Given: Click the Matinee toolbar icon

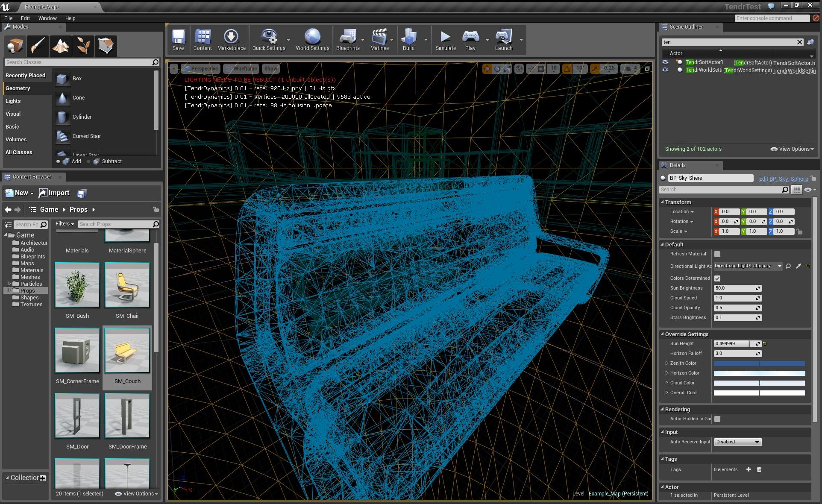Looking at the screenshot, I should point(379,40).
